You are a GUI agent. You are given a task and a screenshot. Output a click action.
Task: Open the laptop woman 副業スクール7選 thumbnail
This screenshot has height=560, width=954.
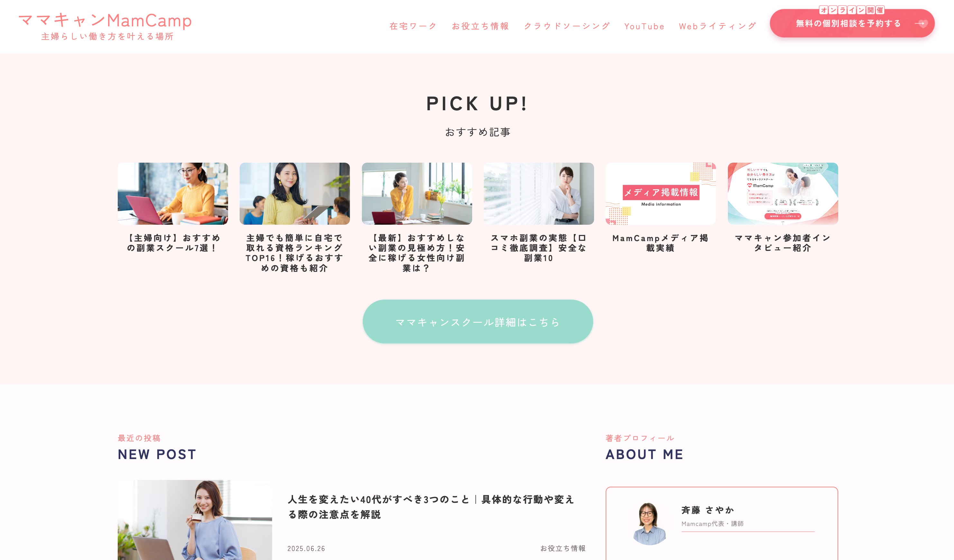point(173,194)
